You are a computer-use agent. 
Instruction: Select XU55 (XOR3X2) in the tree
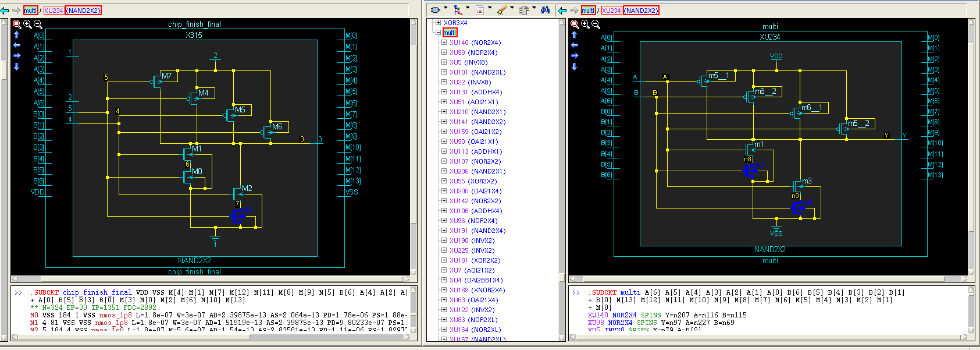pyautogui.click(x=473, y=181)
